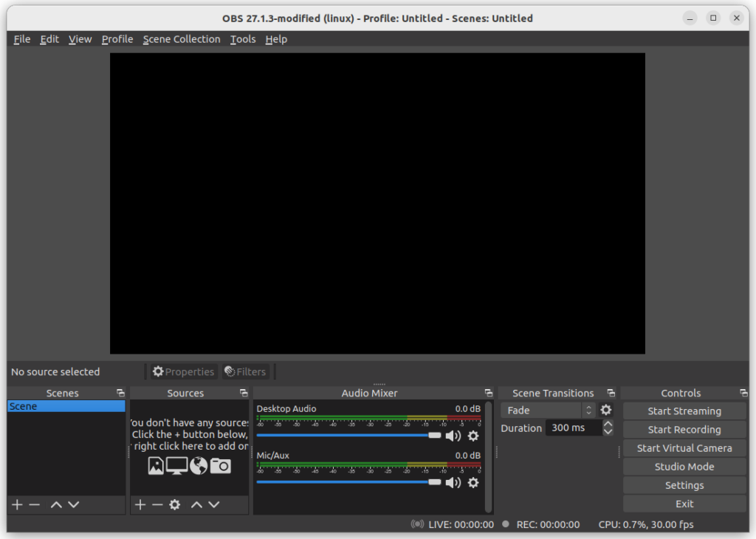Image resolution: width=756 pixels, height=539 pixels.
Task: Open the Mic/Aux settings gear icon
Action: (x=473, y=483)
